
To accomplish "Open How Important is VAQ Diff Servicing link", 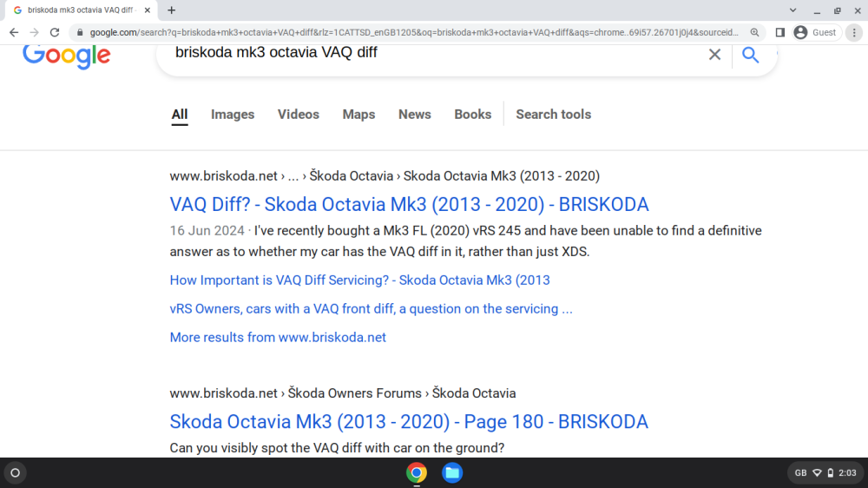I will [360, 280].
